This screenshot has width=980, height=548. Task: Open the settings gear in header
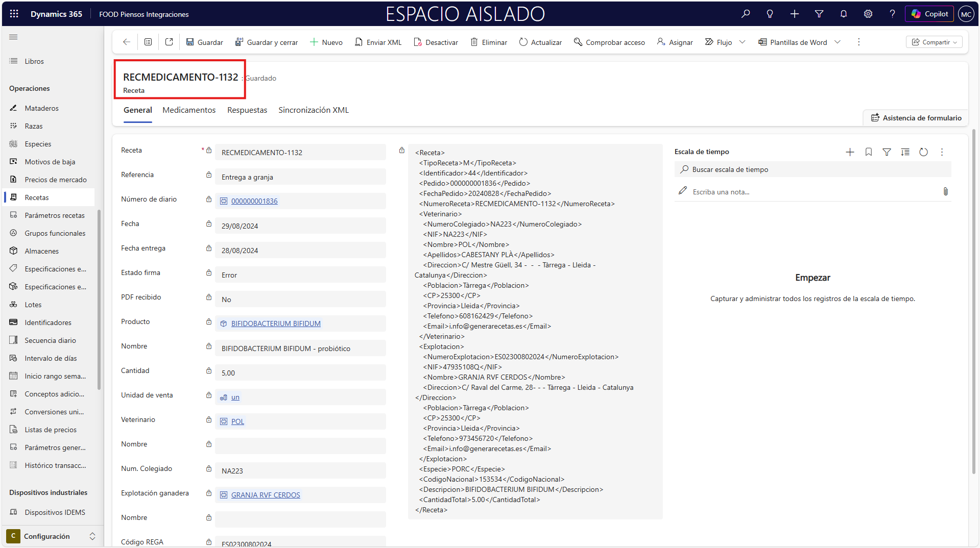(x=868, y=14)
